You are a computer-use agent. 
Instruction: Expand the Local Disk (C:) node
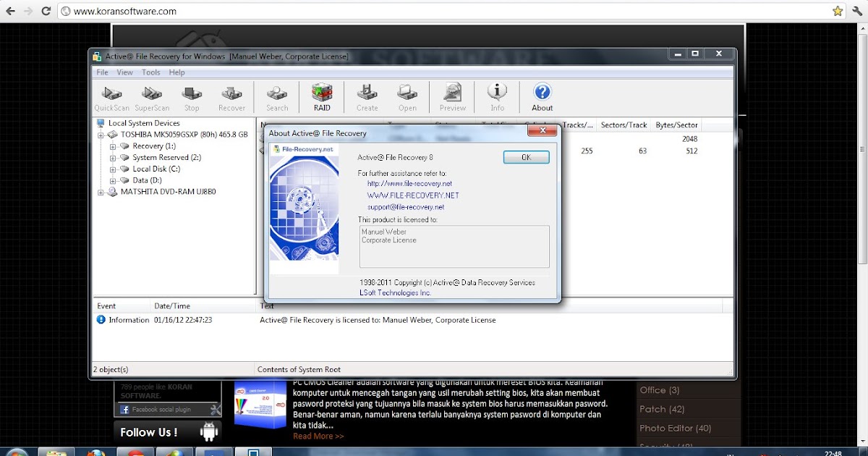(x=113, y=170)
